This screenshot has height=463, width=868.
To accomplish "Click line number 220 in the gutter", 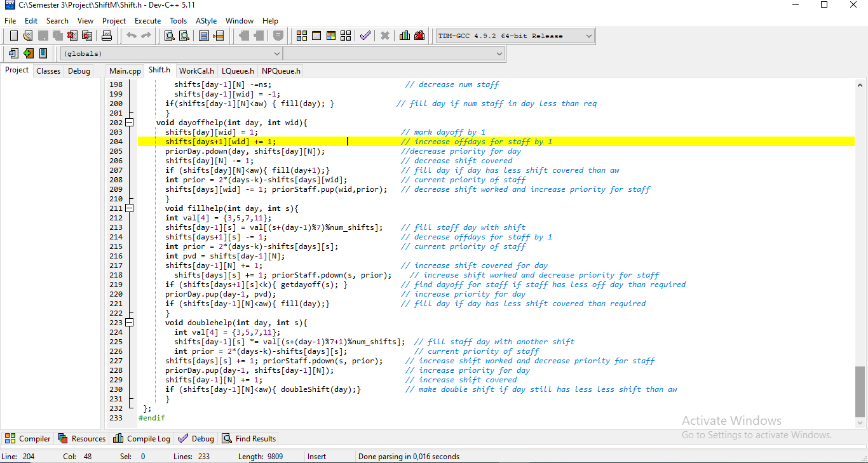I will point(116,294).
